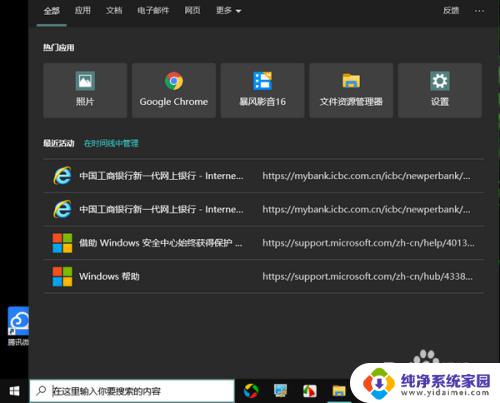Switch to the 应用 (Apps) tab
The height and width of the screenshot is (403, 500).
(x=83, y=11)
